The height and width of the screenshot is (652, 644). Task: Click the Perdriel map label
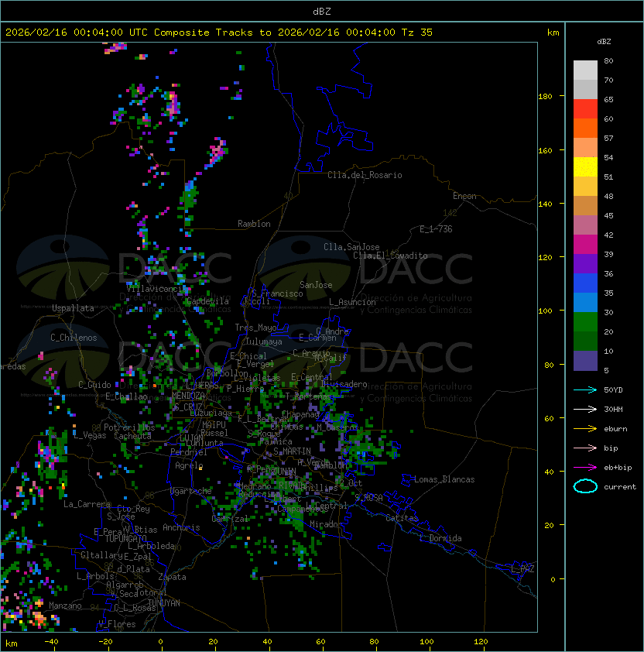[x=189, y=452]
